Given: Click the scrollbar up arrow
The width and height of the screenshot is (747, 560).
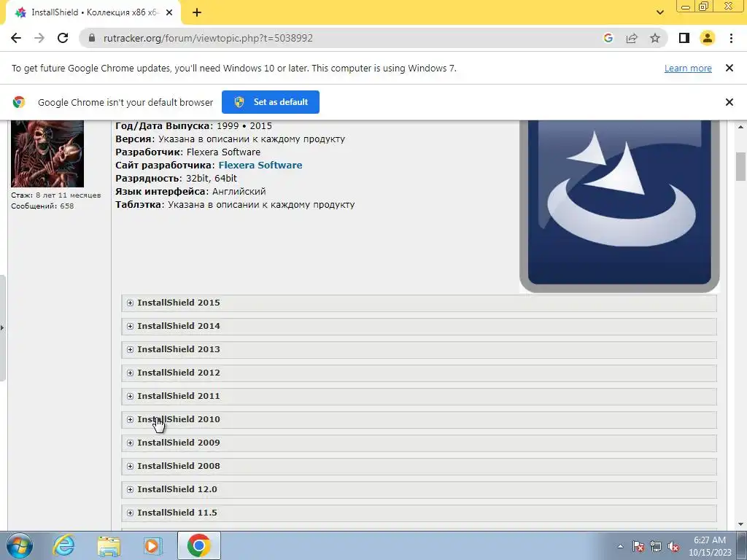Looking at the screenshot, I should tap(740, 127).
